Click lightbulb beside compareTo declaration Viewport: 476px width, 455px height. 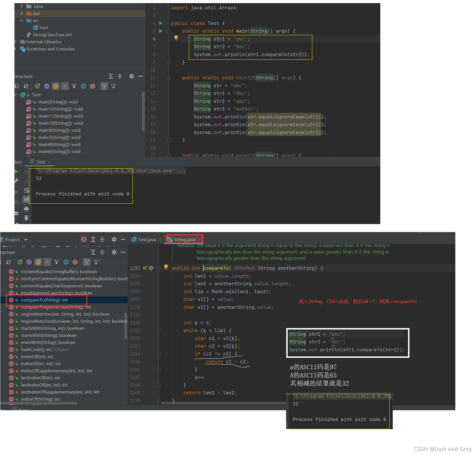166,267
